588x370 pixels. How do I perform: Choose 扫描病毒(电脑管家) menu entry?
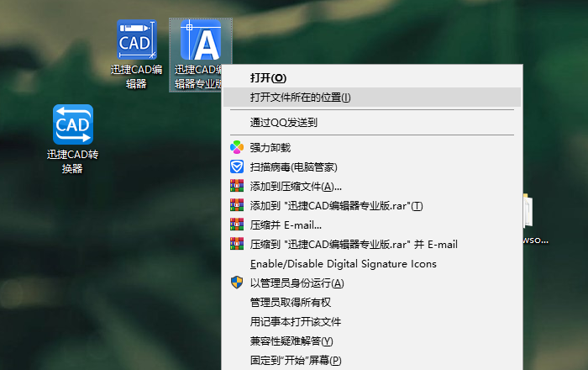(x=371, y=167)
